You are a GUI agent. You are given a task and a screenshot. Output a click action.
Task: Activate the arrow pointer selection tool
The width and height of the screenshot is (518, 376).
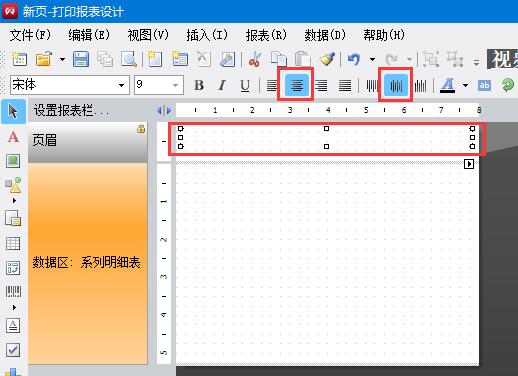click(13, 111)
